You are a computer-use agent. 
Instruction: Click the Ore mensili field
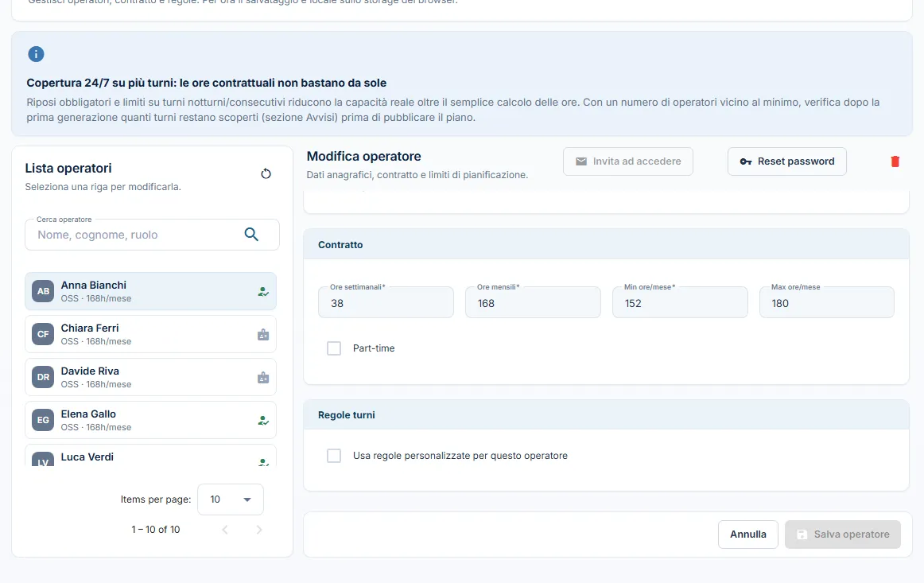click(x=534, y=302)
